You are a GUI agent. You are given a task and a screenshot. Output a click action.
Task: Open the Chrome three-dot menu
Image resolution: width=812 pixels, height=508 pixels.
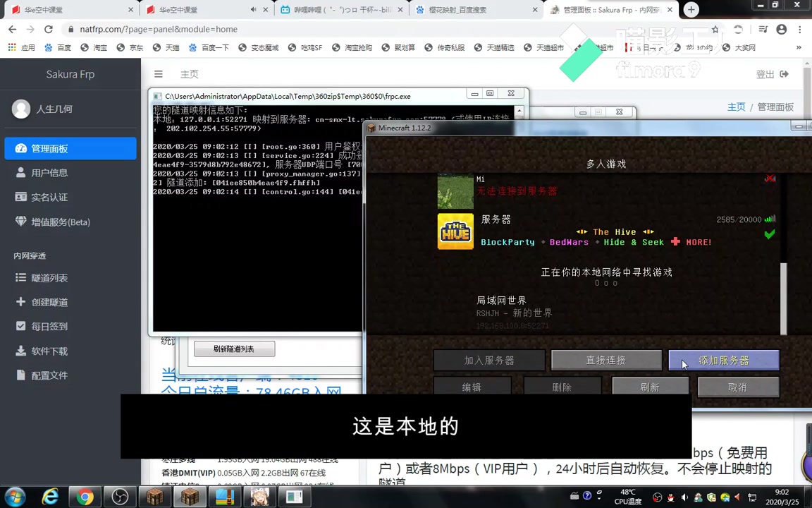801,30
